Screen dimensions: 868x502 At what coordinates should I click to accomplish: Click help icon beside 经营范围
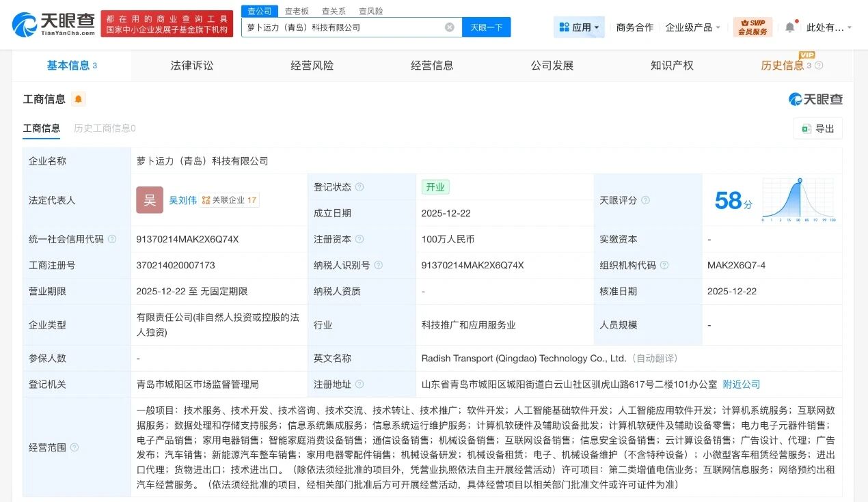74,447
